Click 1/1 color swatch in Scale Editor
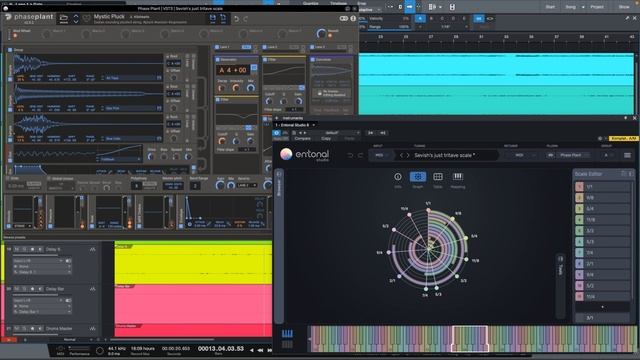The image size is (640, 360). (579, 187)
